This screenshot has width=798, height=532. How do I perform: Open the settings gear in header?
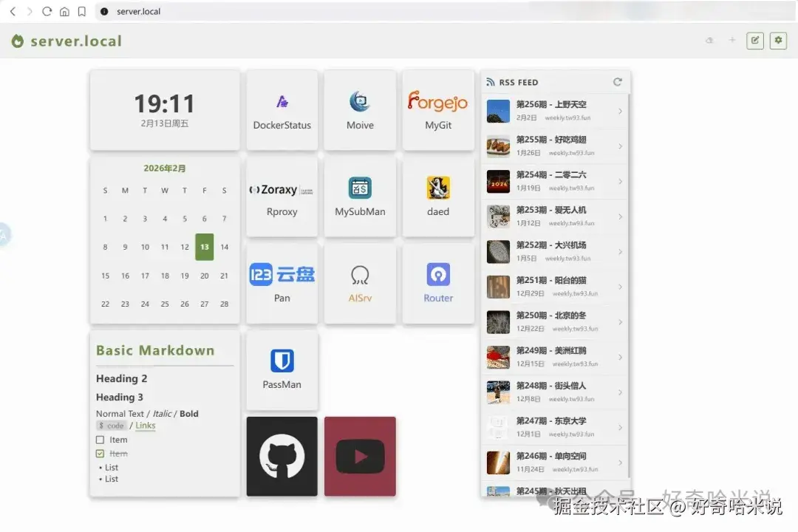click(778, 40)
